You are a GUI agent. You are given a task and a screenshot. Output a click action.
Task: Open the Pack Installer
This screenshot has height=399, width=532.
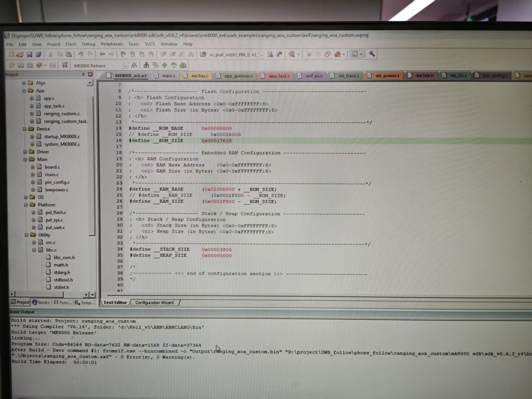183,65
